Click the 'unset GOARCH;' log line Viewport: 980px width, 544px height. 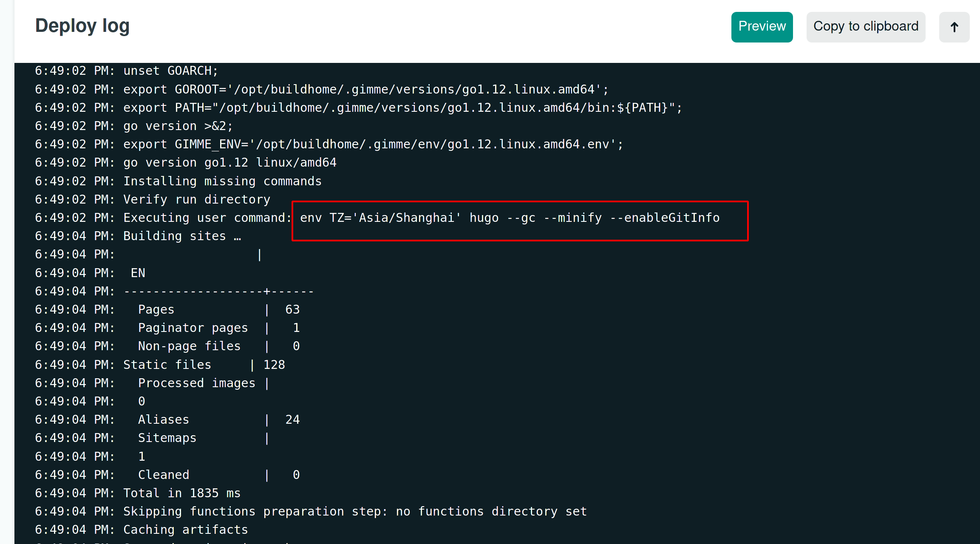(x=127, y=71)
